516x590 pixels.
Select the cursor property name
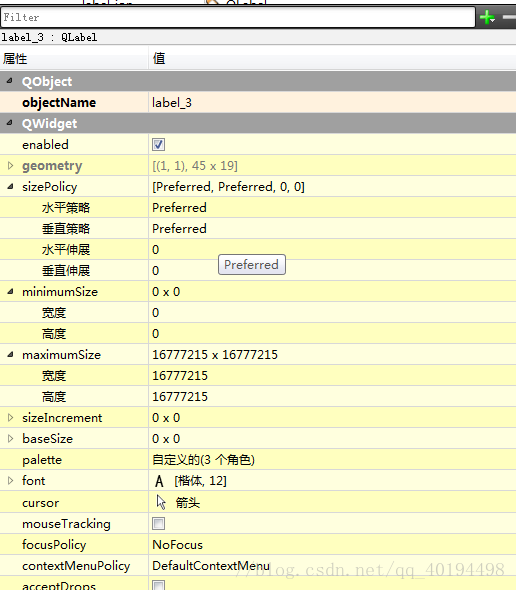click(x=41, y=503)
